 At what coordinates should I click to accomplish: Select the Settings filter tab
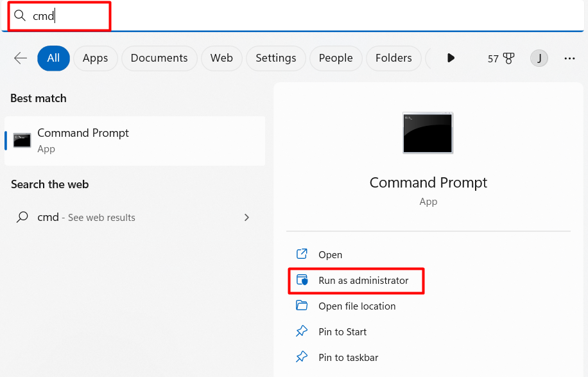(275, 58)
